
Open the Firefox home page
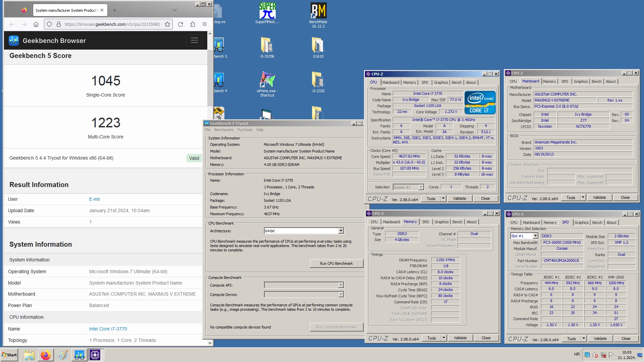(x=36, y=24)
